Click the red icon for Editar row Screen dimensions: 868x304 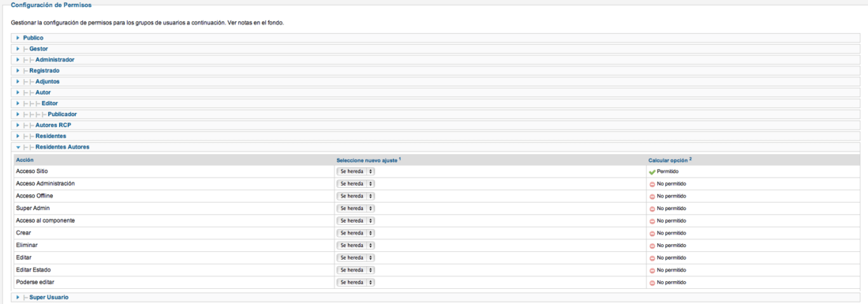tap(652, 258)
